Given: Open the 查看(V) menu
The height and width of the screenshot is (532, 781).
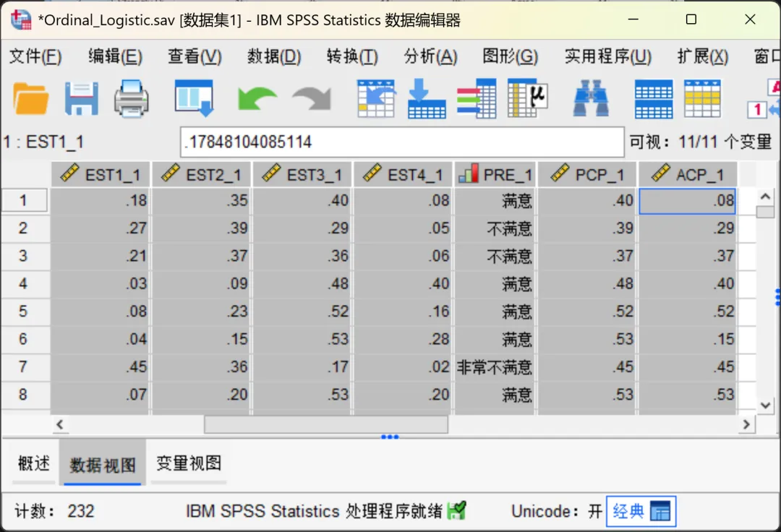Looking at the screenshot, I should [x=195, y=56].
